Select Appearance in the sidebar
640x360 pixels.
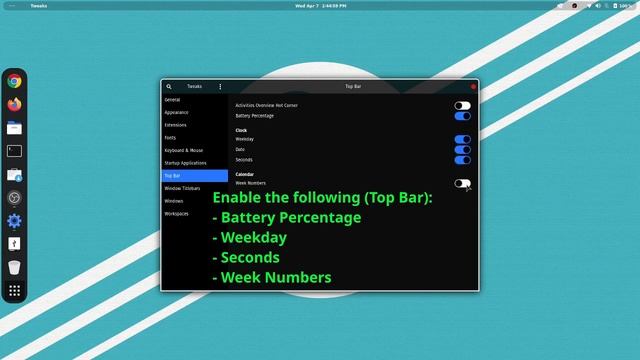coord(195,112)
